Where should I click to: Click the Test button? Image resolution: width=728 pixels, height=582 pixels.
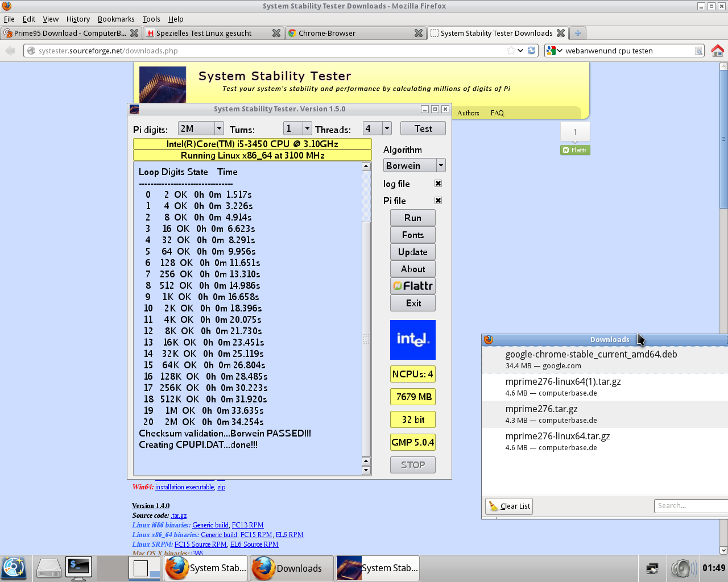pos(423,128)
